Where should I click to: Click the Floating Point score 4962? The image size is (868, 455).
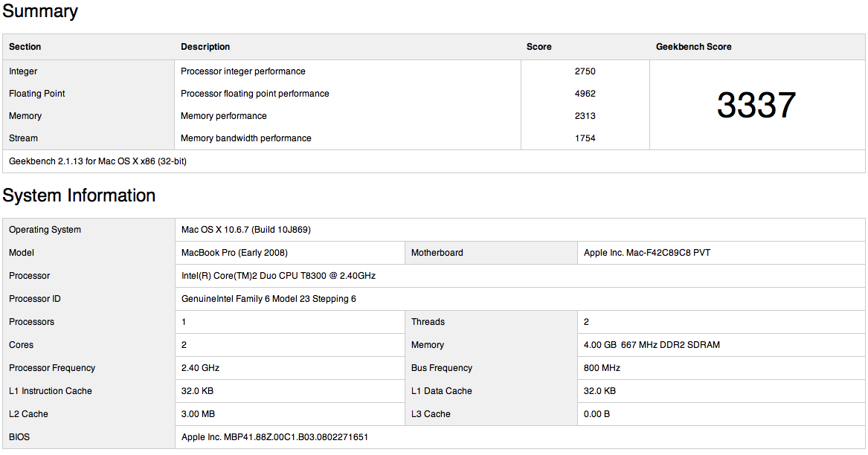[x=585, y=94]
